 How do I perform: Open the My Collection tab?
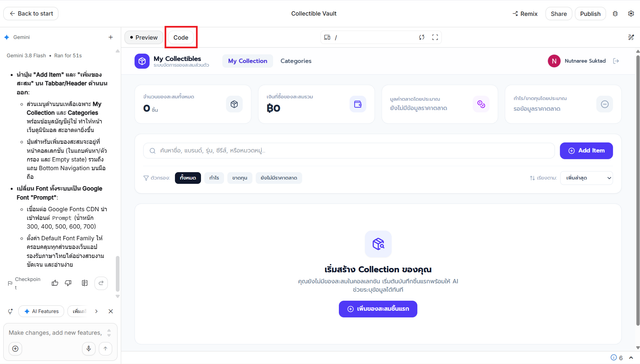point(247,61)
